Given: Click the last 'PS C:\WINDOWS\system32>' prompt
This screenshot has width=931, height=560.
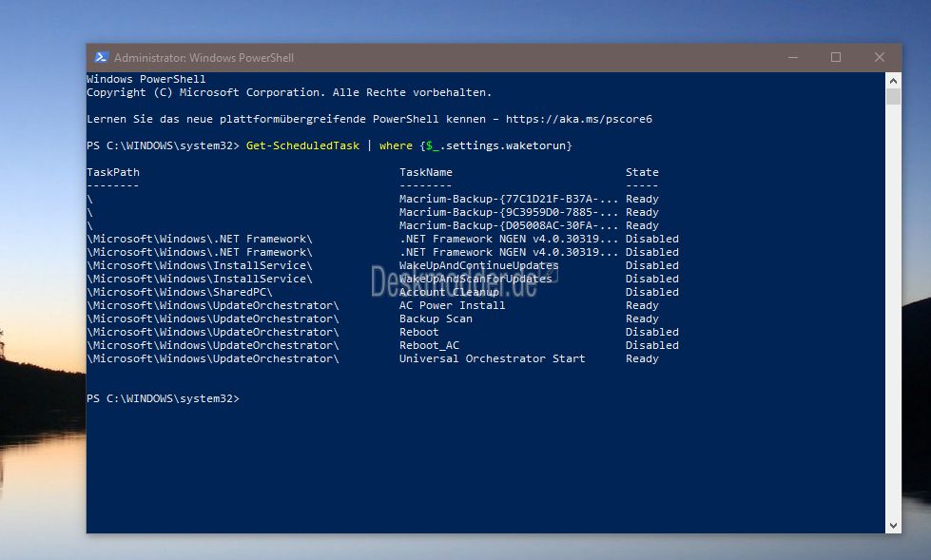Looking at the screenshot, I should (163, 398).
